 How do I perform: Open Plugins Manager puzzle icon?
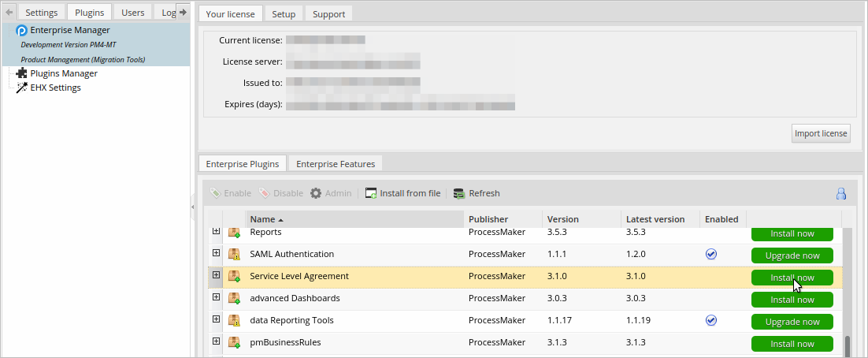tap(21, 73)
